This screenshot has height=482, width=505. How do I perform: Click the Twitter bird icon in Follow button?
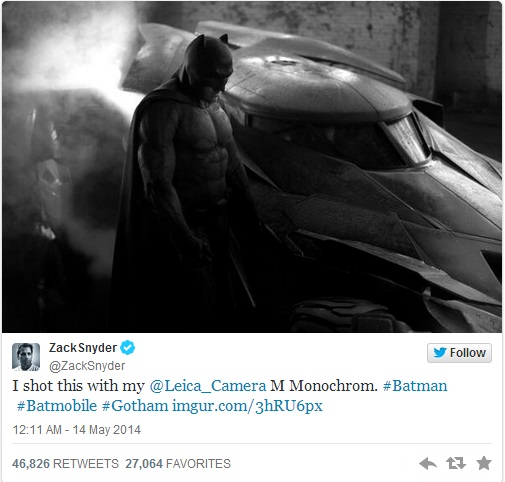pyautogui.click(x=440, y=353)
